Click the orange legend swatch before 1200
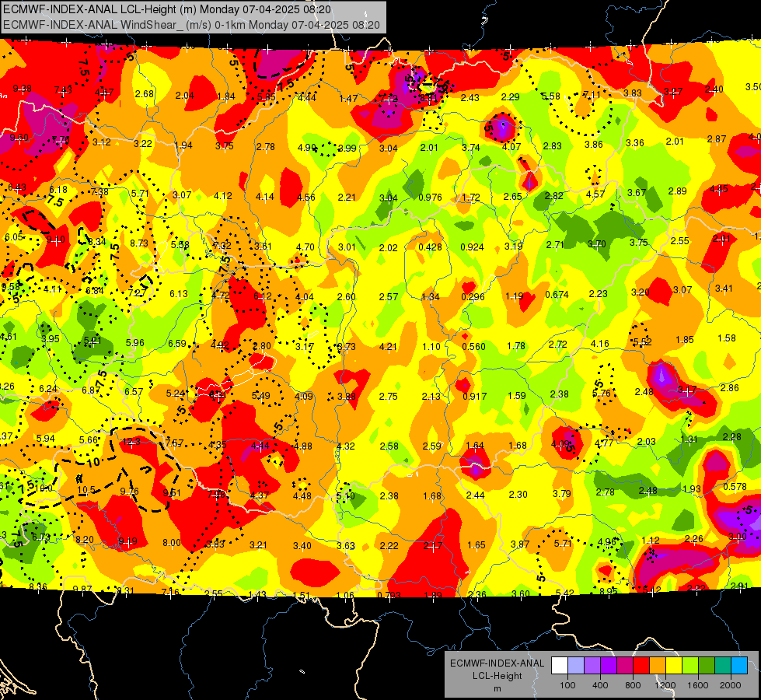This screenshot has width=761, height=700. (658, 666)
